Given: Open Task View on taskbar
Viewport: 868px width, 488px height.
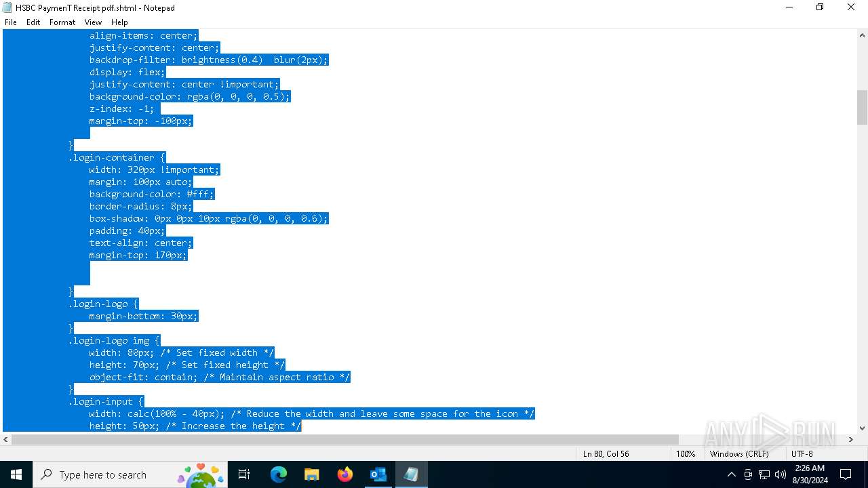Looking at the screenshot, I should tap(245, 474).
